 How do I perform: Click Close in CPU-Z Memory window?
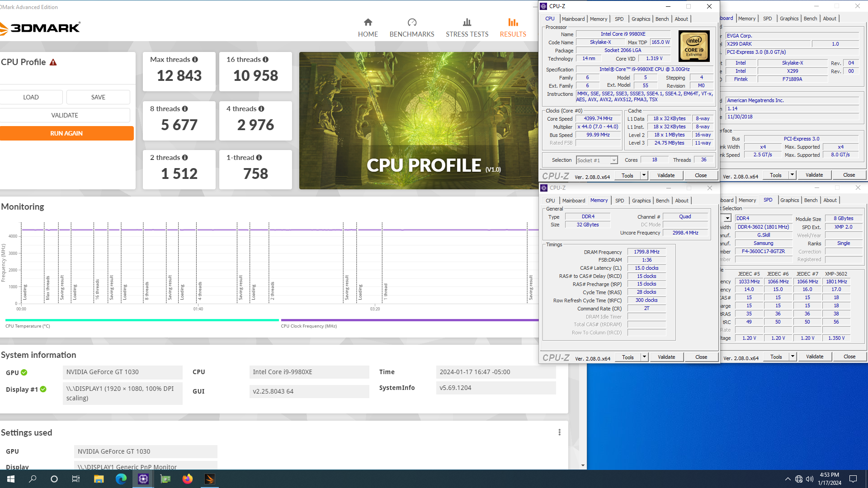click(x=701, y=357)
